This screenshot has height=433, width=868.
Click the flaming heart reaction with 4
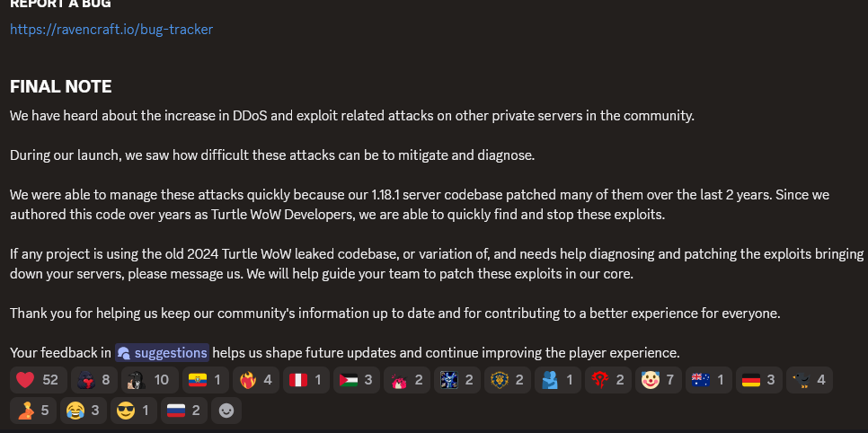[x=256, y=380]
